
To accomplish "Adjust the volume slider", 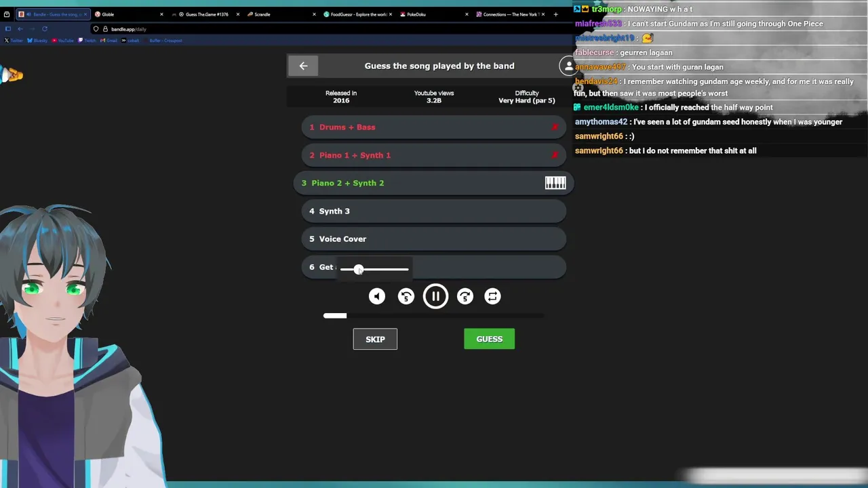I will click(374, 269).
